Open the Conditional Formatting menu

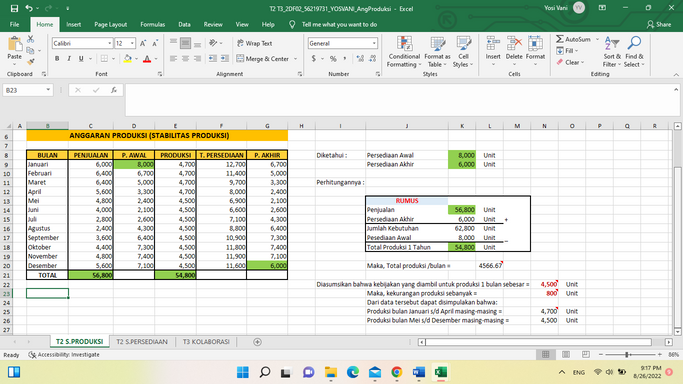tap(404, 52)
